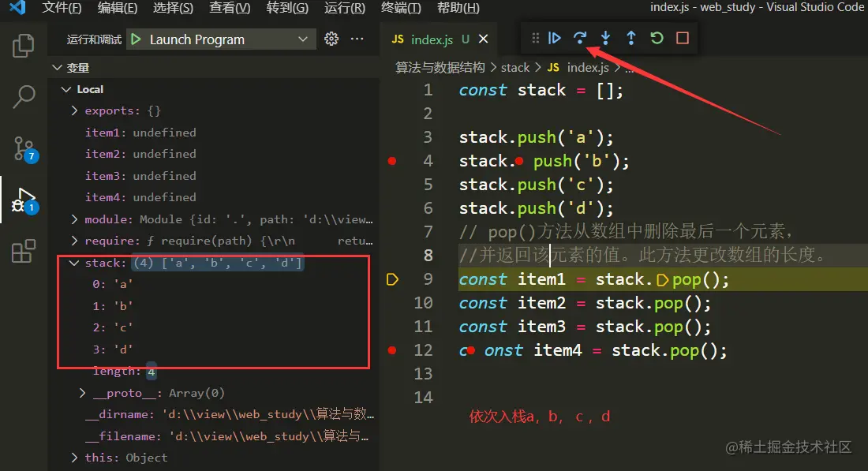Expand the this: Object variable

click(75, 458)
